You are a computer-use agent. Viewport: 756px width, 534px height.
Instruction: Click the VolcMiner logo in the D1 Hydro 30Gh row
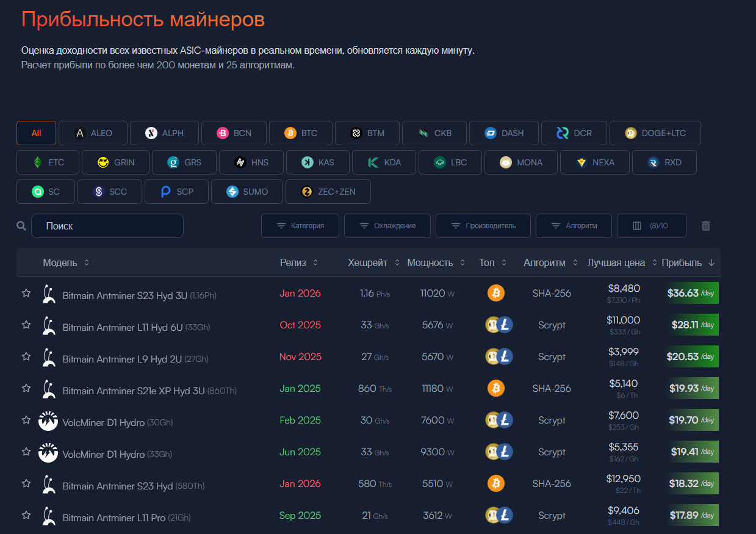pyautogui.click(x=48, y=420)
